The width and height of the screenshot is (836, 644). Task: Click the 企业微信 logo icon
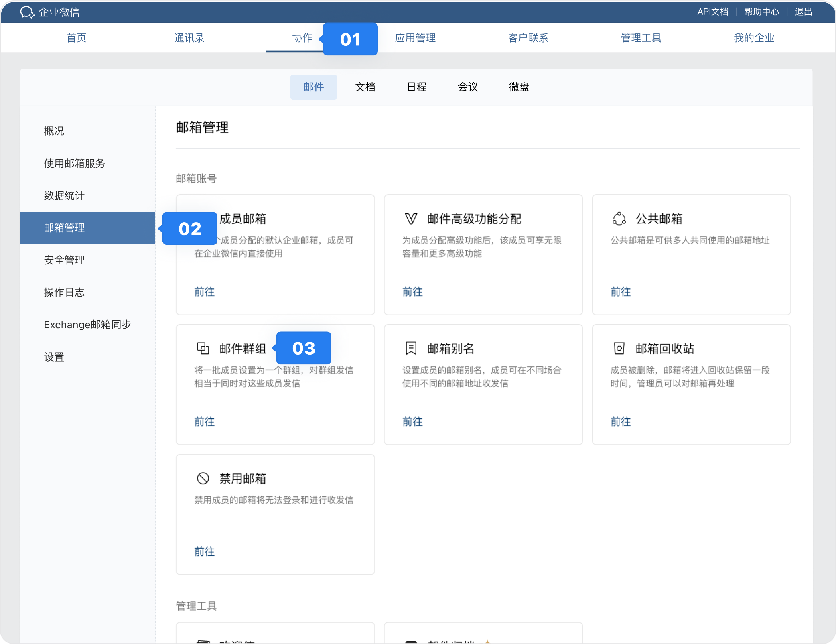coord(27,12)
